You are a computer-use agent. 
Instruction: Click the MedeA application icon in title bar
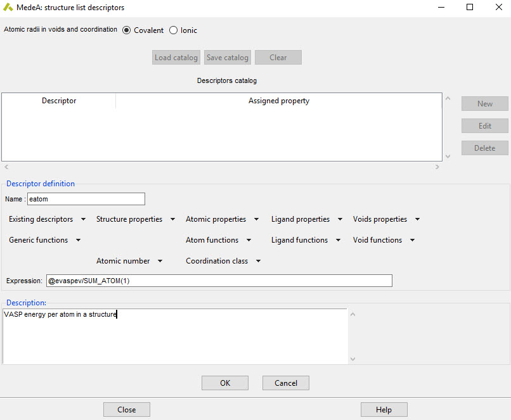[x=8, y=8]
